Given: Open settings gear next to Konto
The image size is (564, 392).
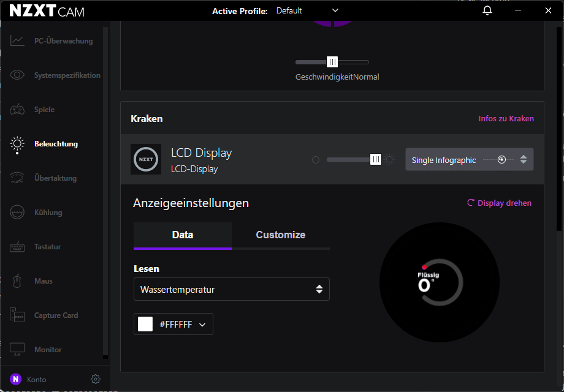Looking at the screenshot, I should click(96, 379).
